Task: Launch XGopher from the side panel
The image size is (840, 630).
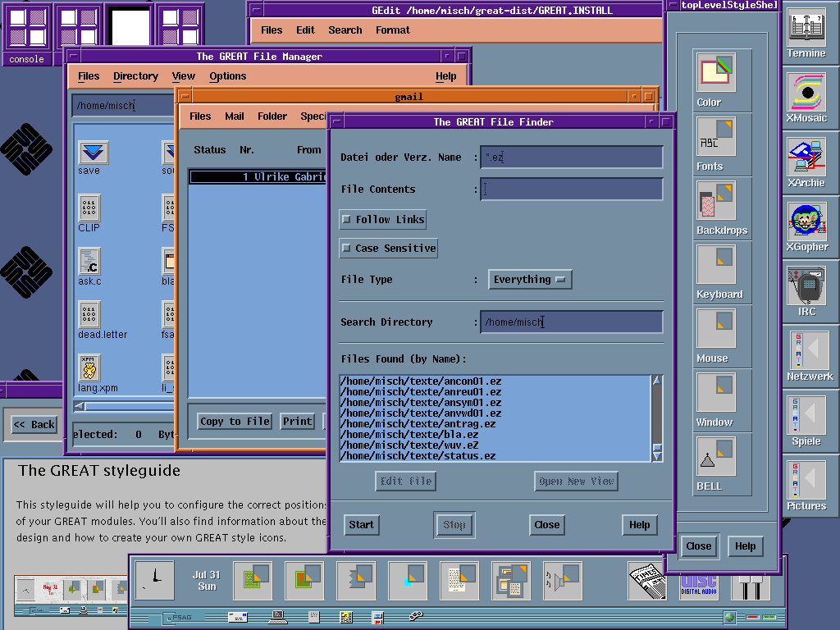Action: pos(806,221)
